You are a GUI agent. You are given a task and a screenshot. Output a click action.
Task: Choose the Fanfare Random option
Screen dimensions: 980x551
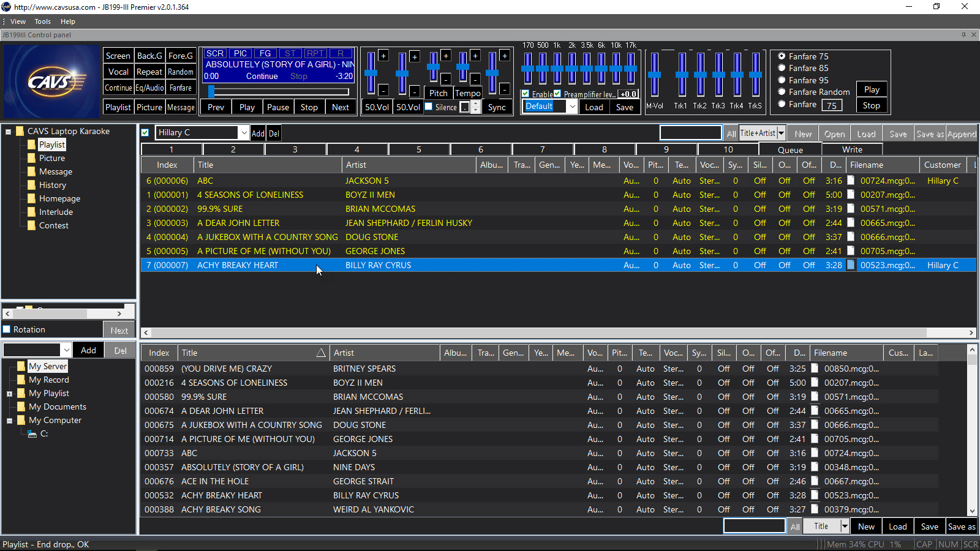tap(782, 92)
